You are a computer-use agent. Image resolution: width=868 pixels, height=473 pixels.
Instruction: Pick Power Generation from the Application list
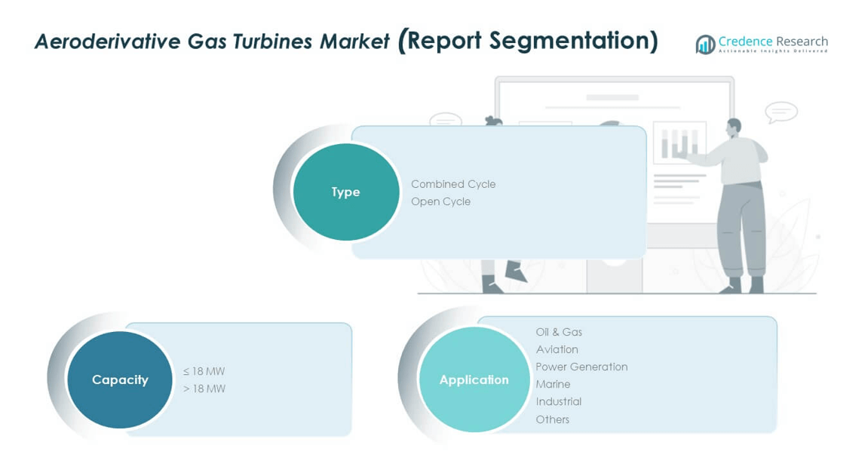pos(581,367)
